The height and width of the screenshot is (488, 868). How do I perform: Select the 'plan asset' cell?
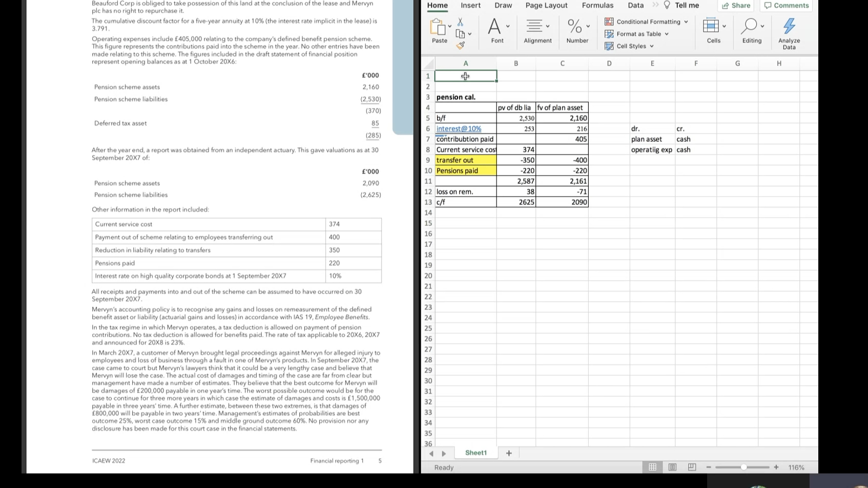[652, 139]
